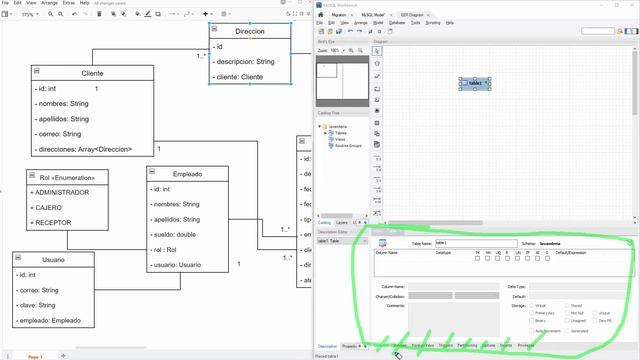This screenshot has height=360, width=640.
Task: Select the place new table tool
Action: (377, 123)
